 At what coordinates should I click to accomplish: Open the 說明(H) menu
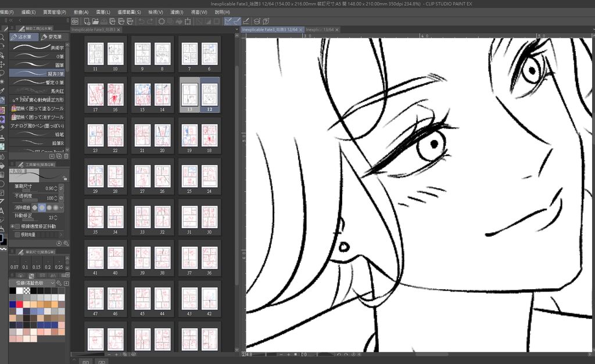click(223, 12)
